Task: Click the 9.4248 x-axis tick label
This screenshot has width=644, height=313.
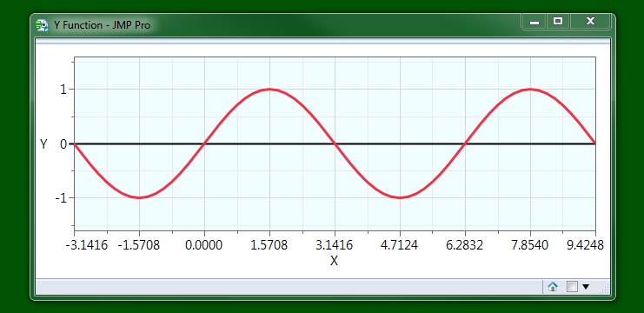Action: pos(585,246)
